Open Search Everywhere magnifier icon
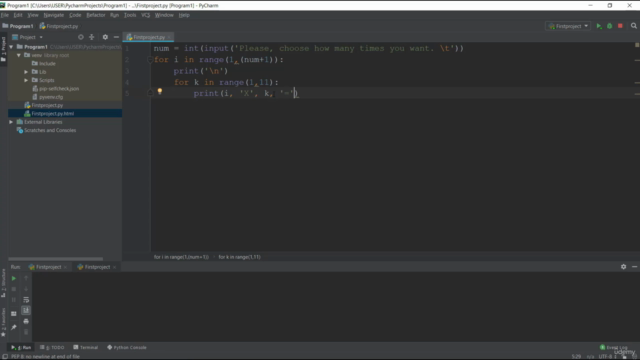This screenshot has height=360, width=640. pos(633,26)
